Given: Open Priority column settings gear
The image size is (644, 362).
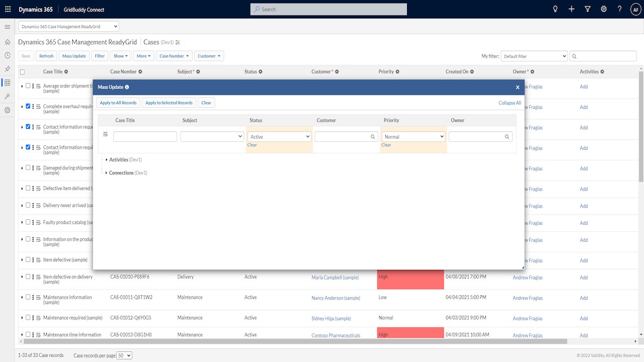Looking at the screenshot, I should click(397, 72).
